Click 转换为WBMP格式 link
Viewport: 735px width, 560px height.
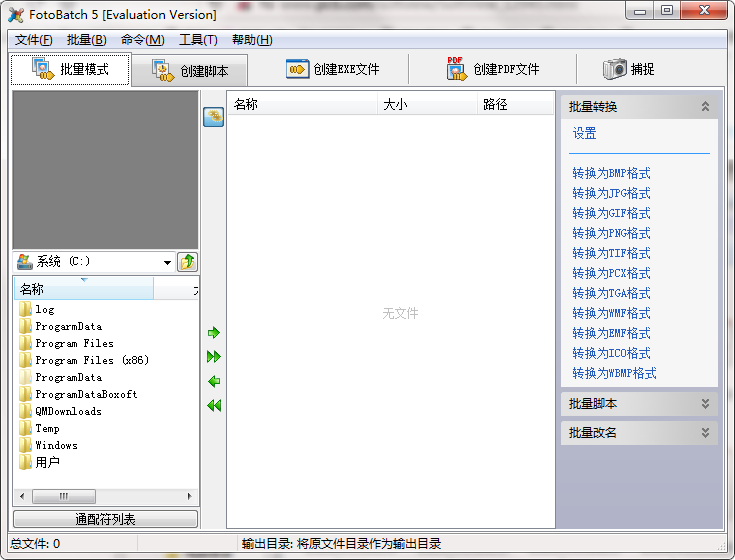click(614, 373)
